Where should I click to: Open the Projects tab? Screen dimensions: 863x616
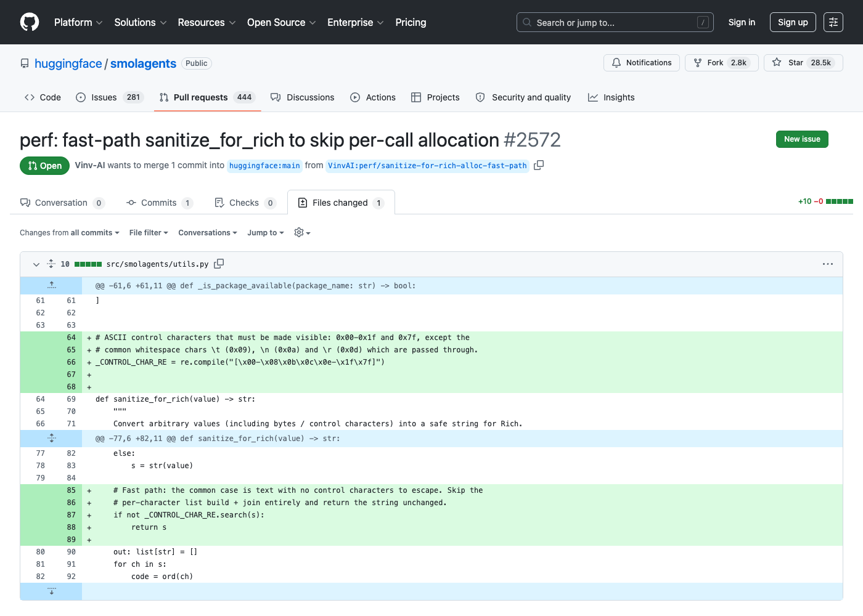point(435,97)
